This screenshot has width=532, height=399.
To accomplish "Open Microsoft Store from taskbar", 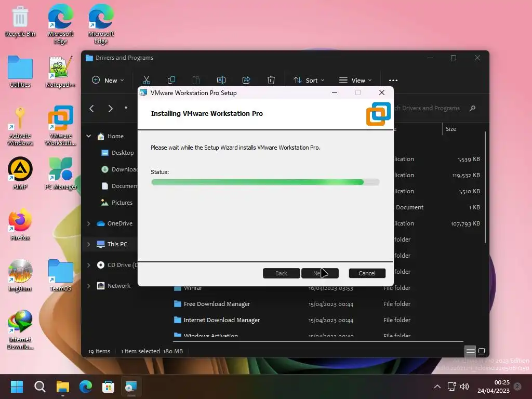I will point(108,387).
